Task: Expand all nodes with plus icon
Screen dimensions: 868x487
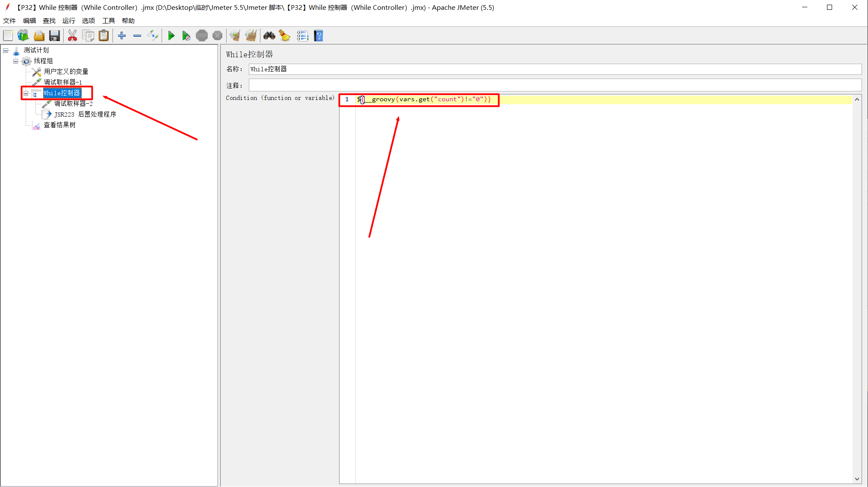Action: click(x=122, y=36)
